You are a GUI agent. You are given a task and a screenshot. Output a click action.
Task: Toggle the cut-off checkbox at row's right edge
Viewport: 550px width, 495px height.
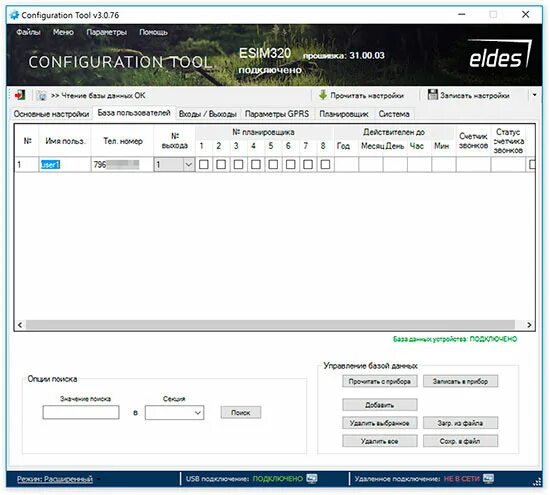pyautogui.click(x=532, y=164)
